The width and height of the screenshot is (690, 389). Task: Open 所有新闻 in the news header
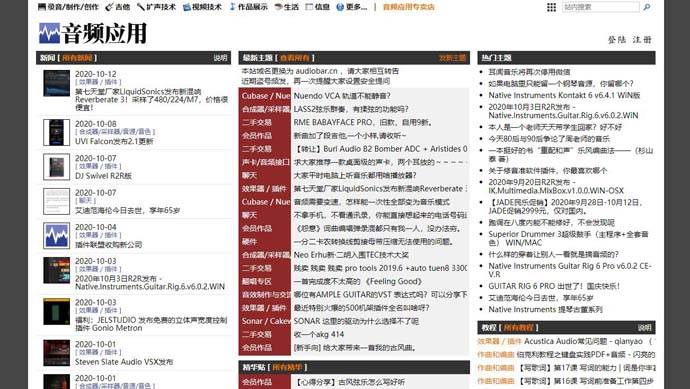(77, 58)
